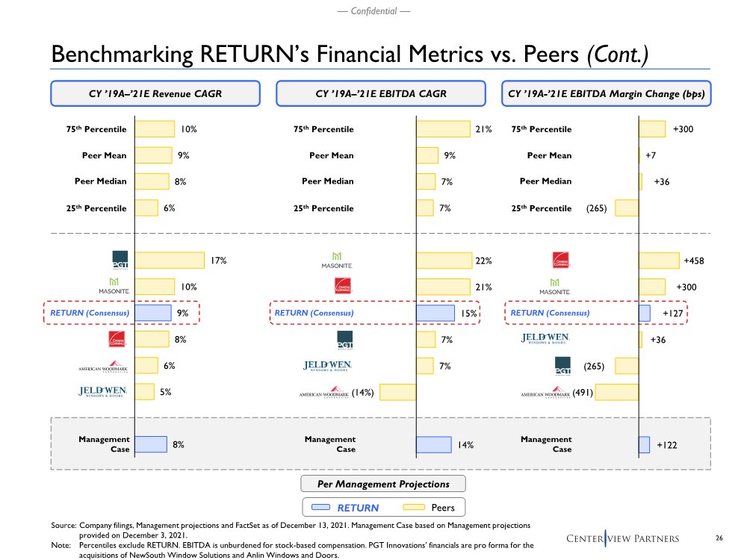Click the blue RETURN legend swatch

317,508
